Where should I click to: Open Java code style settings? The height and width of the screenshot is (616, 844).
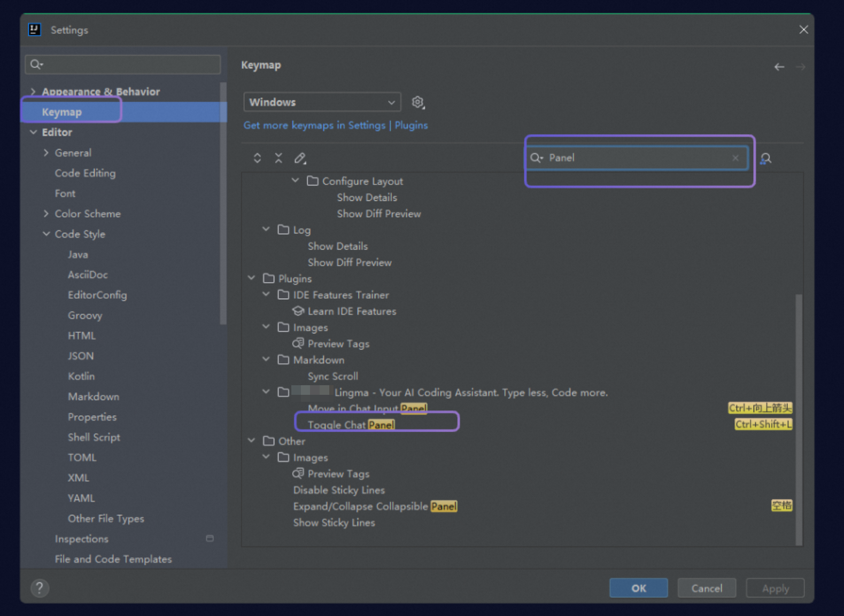(78, 254)
